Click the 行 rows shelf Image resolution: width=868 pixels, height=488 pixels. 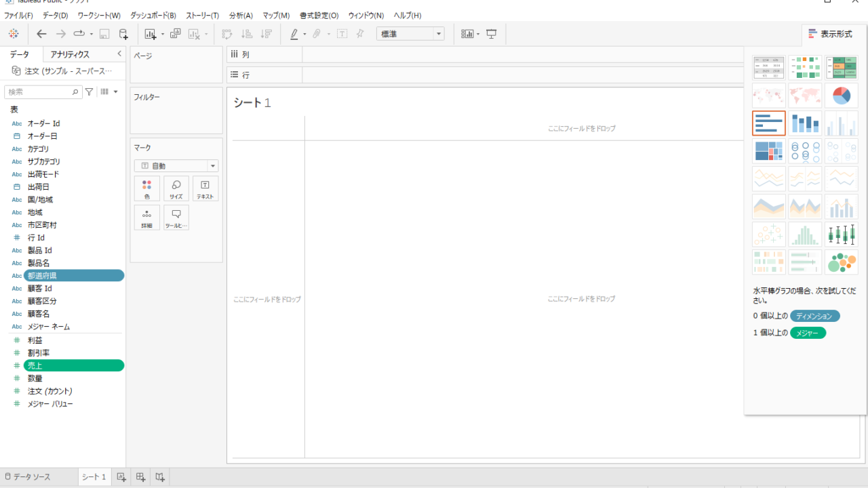pyautogui.click(x=485, y=75)
